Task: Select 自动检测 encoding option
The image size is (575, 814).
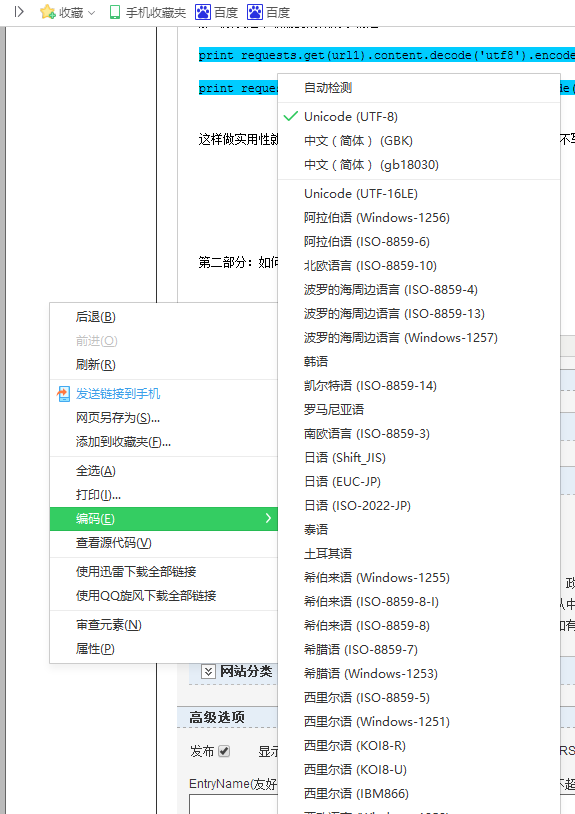Action: click(x=419, y=88)
